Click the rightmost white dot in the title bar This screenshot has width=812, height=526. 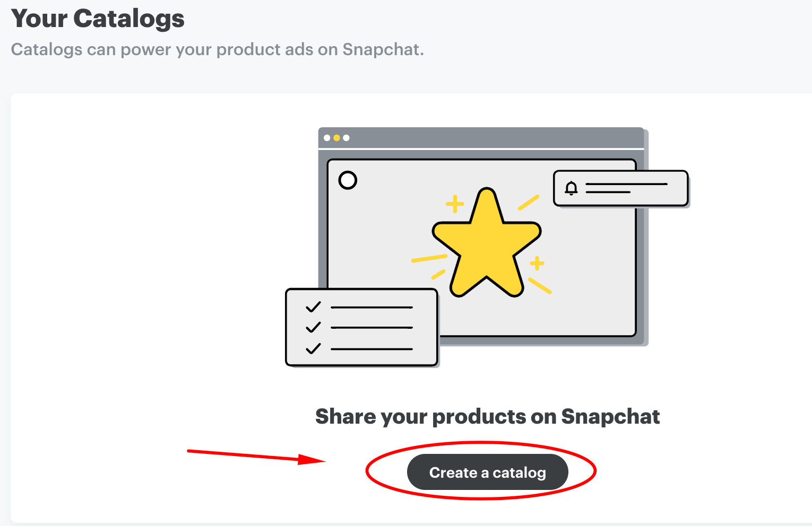pos(346,138)
